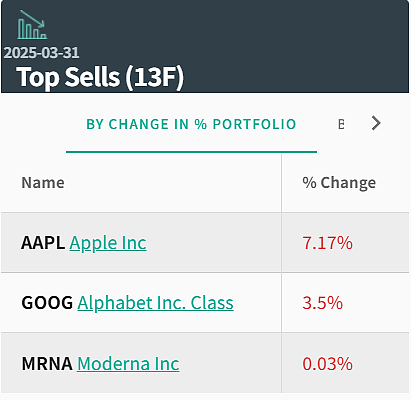Click the Name column header

[x=43, y=183]
